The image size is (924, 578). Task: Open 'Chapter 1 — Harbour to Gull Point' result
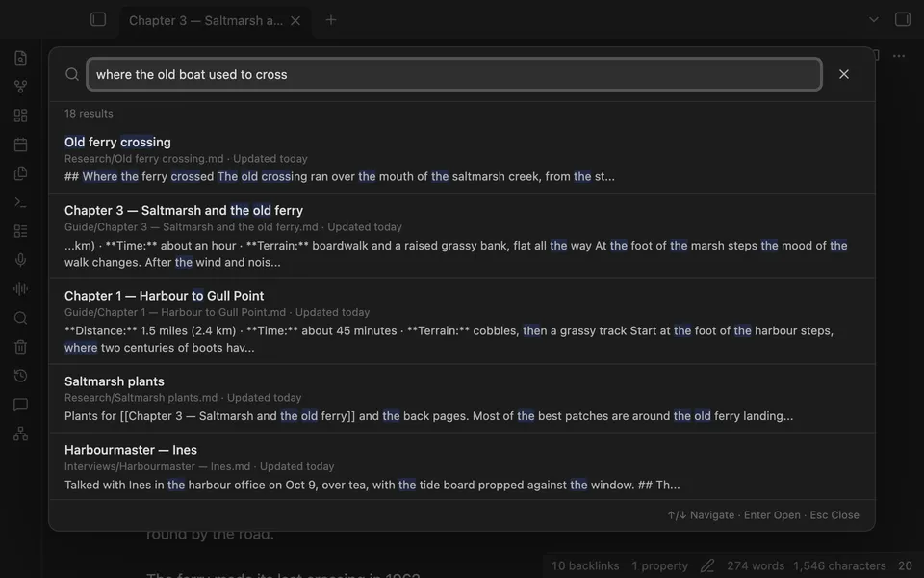(462, 322)
